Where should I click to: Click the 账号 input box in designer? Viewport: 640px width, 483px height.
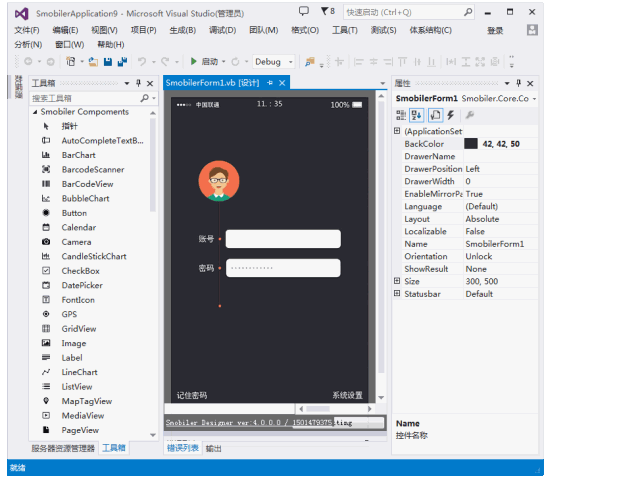tap(283, 239)
